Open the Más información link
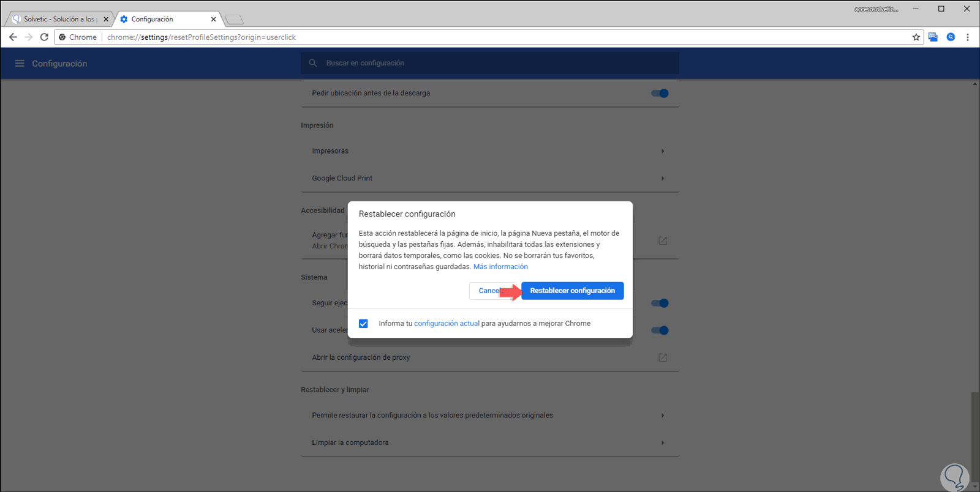Image resolution: width=980 pixels, height=492 pixels. pyautogui.click(x=500, y=267)
